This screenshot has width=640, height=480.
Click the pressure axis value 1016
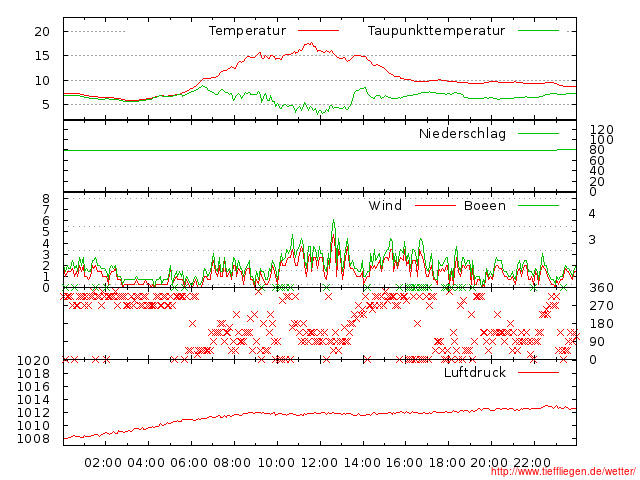[x=33, y=387]
